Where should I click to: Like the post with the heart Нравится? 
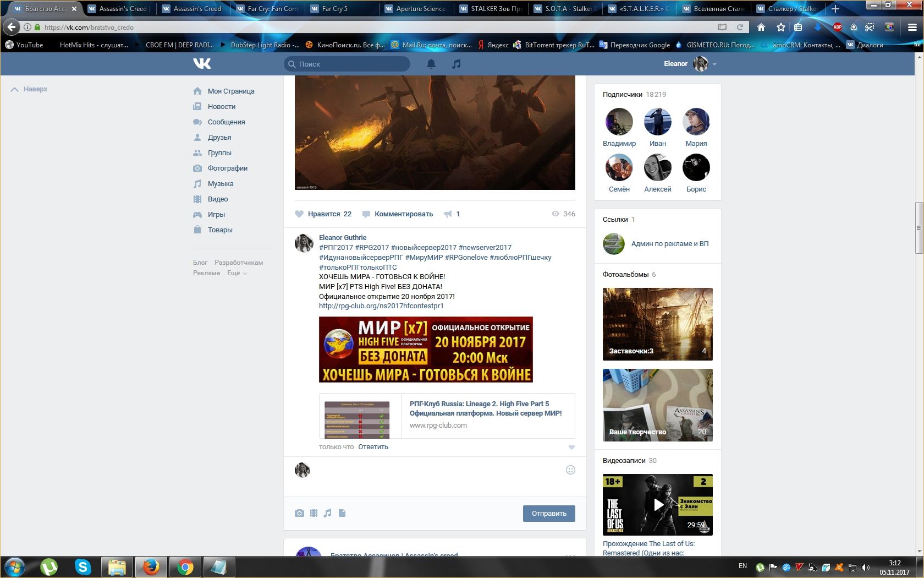coord(323,214)
